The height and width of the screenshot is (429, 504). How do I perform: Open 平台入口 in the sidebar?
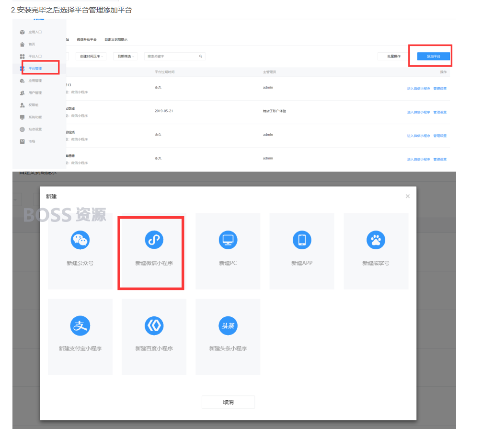click(x=31, y=56)
